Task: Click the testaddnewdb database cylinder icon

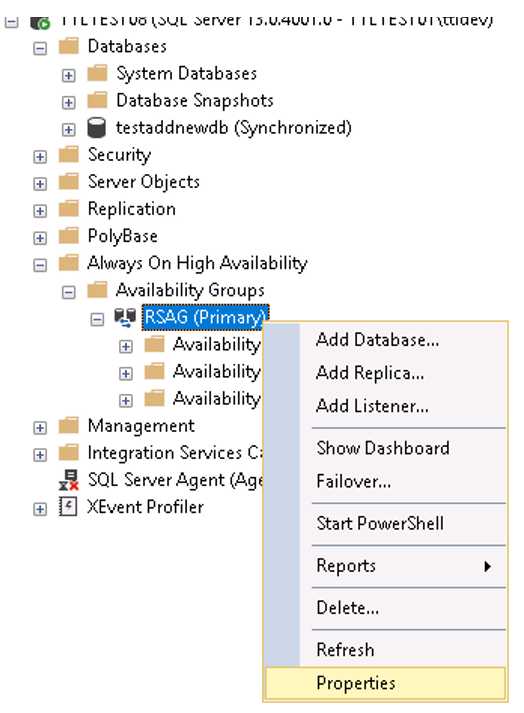Action: click(97, 128)
